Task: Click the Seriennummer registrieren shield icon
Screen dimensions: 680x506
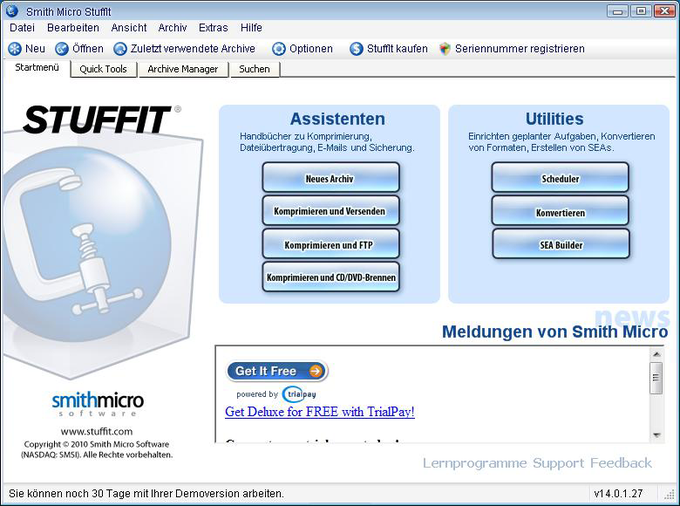Action: tap(445, 49)
